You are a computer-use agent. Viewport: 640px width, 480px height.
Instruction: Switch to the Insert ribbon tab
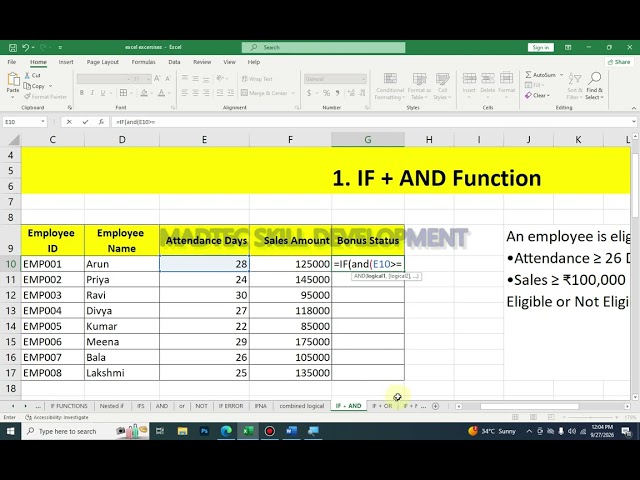pyautogui.click(x=66, y=62)
